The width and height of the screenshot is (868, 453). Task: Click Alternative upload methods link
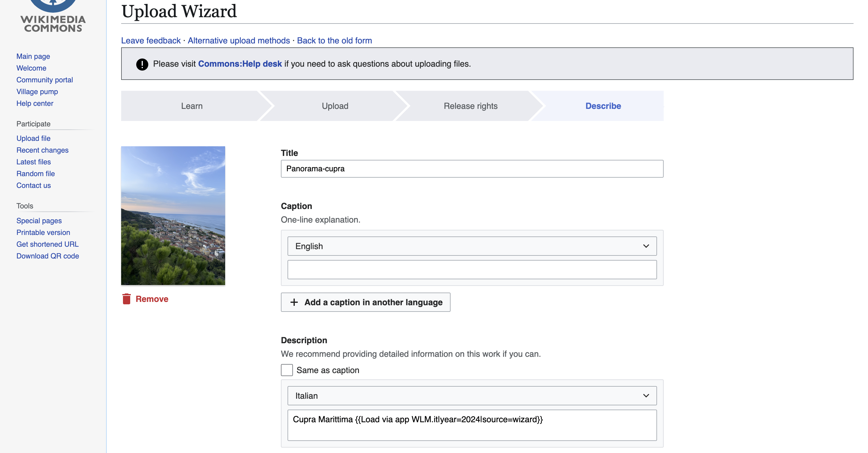click(239, 40)
